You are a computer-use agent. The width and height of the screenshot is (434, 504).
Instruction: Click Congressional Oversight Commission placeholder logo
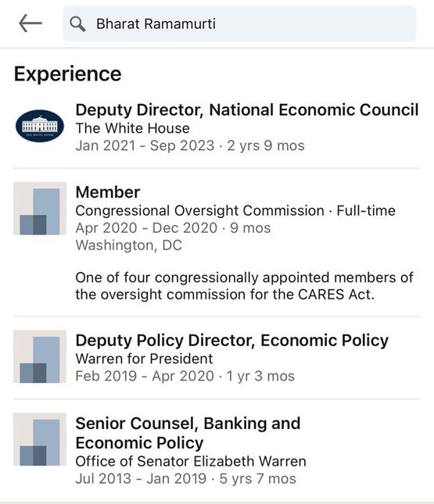click(x=40, y=209)
